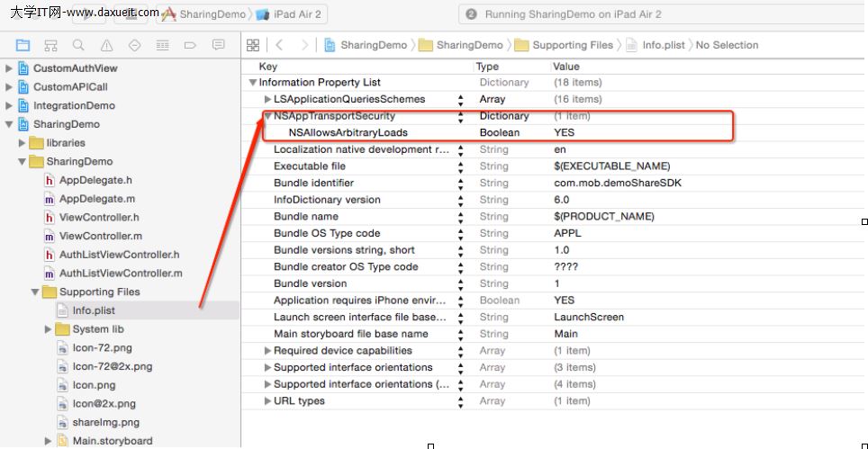The image size is (868, 449).
Task: Open the Test navigator diamond icon
Action: click(x=135, y=45)
